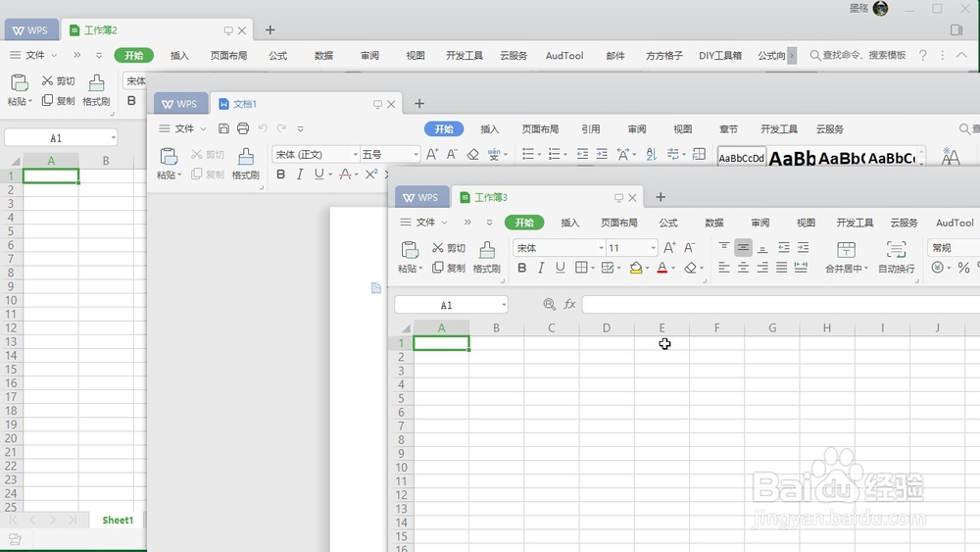Click the formula bar input in 工作簿3
The width and height of the screenshot is (980, 552).
pyautogui.click(x=781, y=305)
